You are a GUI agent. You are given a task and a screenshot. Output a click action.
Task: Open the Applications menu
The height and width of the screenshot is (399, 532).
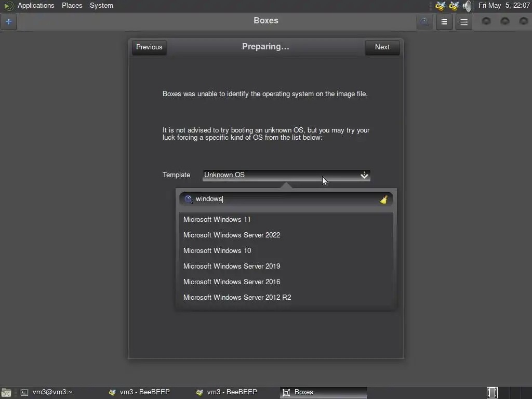[x=36, y=5]
